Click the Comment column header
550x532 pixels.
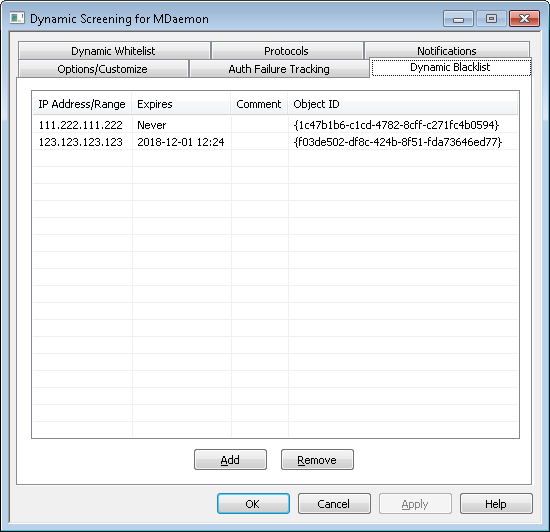(x=259, y=104)
